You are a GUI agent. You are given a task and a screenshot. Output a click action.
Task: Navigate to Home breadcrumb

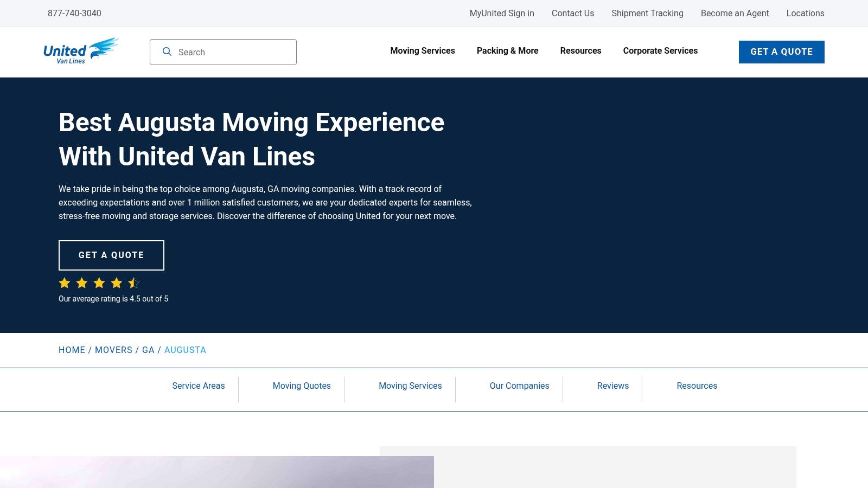click(x=72, y=350)
